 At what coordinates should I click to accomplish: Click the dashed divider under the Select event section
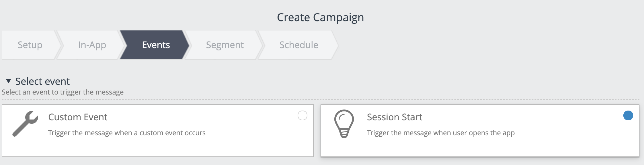click(321, 99)
